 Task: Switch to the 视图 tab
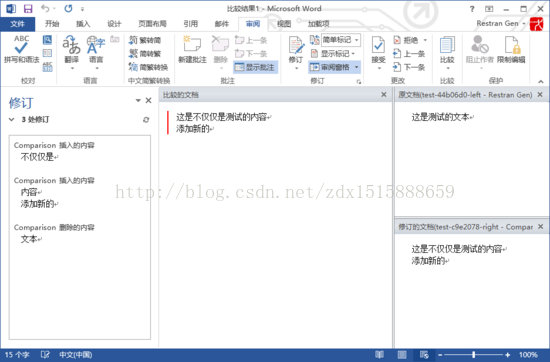pos(284,24)
